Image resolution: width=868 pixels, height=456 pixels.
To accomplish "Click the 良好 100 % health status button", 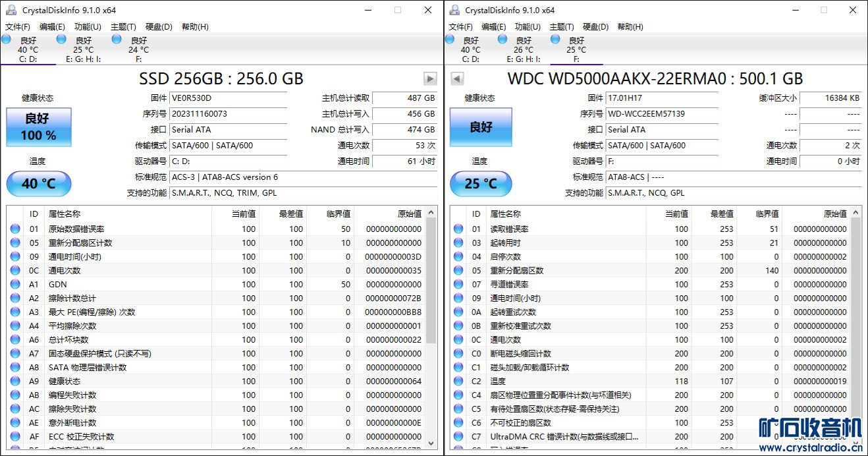I will point(39,127).
